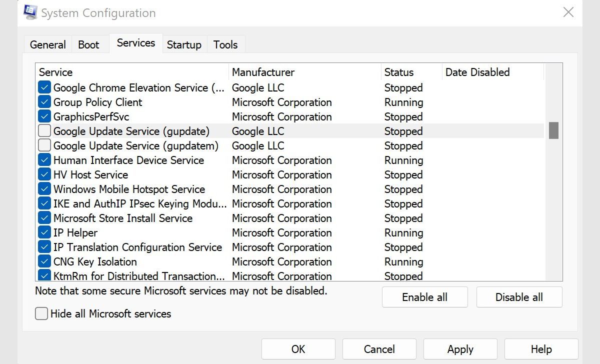The height and width of the screenshot is (364, 600).
Task: Click the Enable all button
Action: point(424,297)
